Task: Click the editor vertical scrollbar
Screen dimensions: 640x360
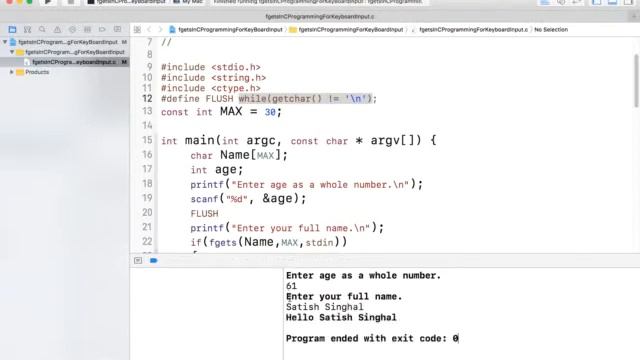Action: pos(636,81)
